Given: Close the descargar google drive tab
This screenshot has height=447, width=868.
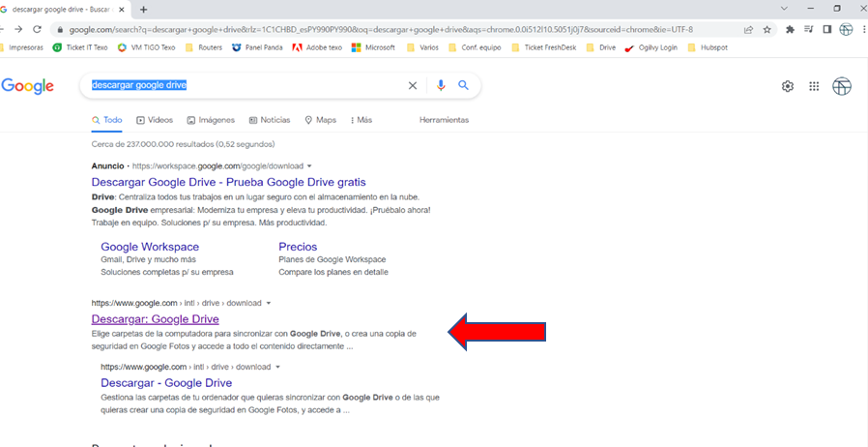Looking at the screenshot, I should [x=121, y=10].
